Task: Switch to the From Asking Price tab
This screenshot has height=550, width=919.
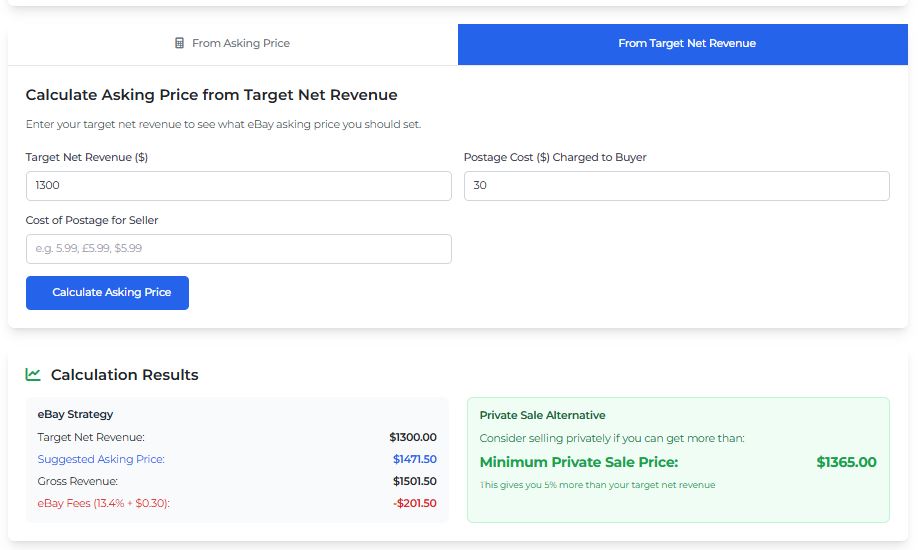Action: point(233,44)
